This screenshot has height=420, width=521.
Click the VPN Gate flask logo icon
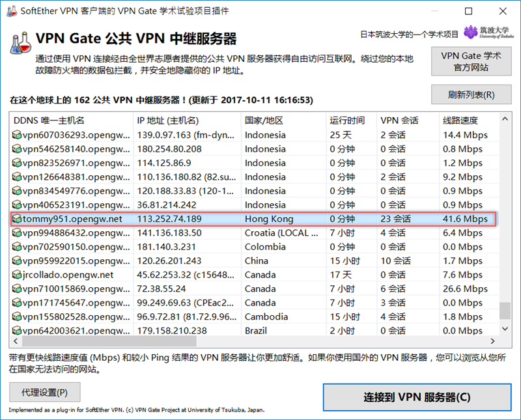pos(21,43)
